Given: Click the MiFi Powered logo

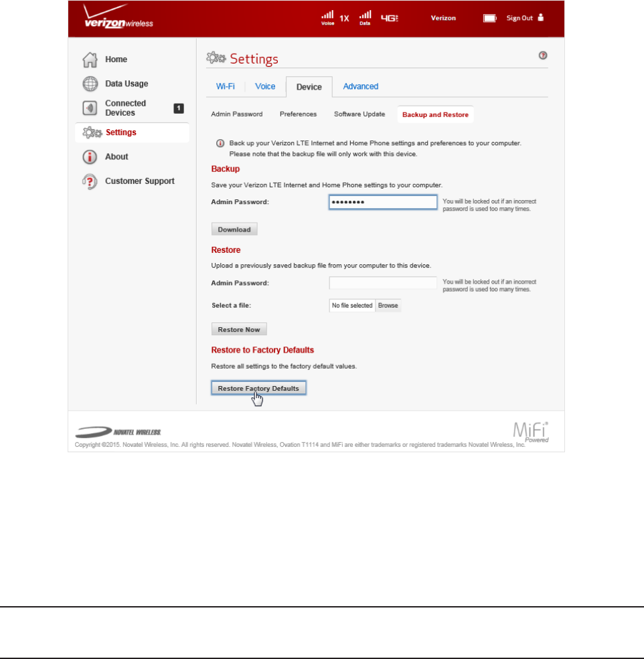Looking at the screenshot, I should coord(530,432).
